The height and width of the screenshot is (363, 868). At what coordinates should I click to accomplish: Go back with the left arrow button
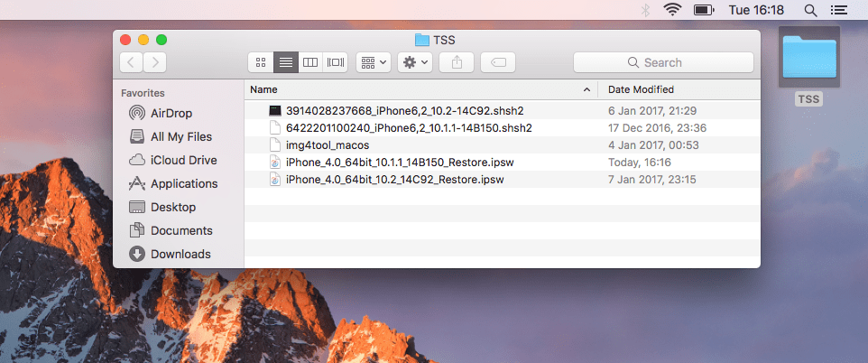click(x=131, y=62)
